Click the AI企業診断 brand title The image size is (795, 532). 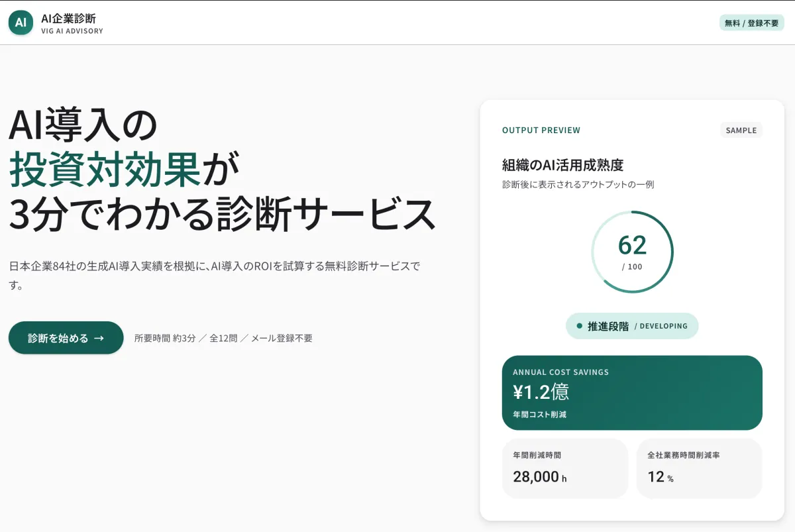point(68,18)
